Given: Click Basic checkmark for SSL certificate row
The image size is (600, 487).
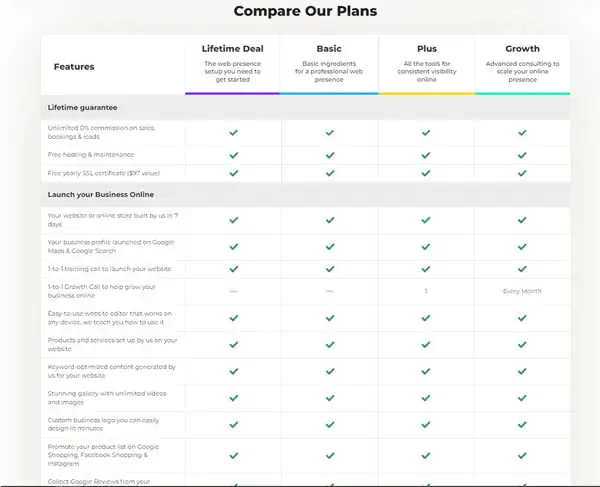Looking at the screenshot, I should [x=329, y=173].
